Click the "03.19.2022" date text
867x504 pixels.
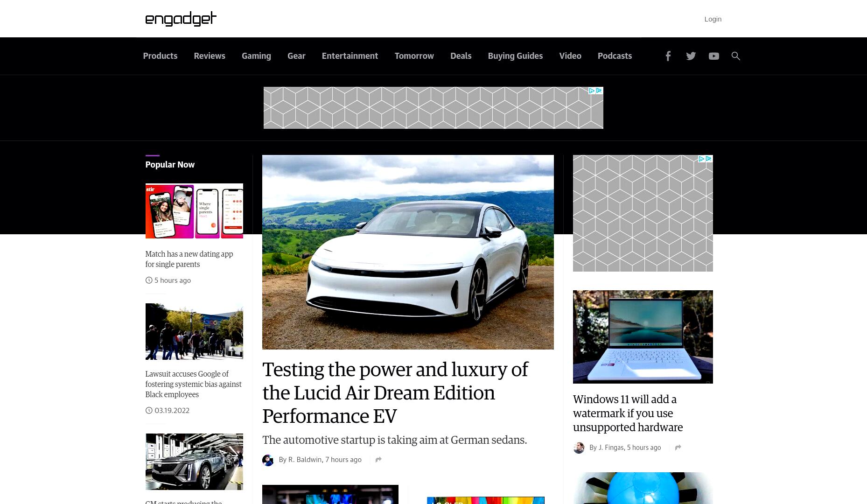coord(172,411)
